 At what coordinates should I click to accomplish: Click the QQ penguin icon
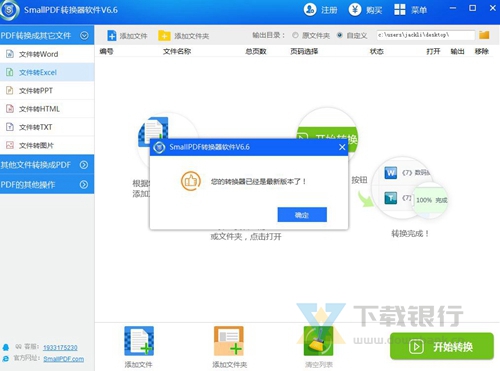6,347
